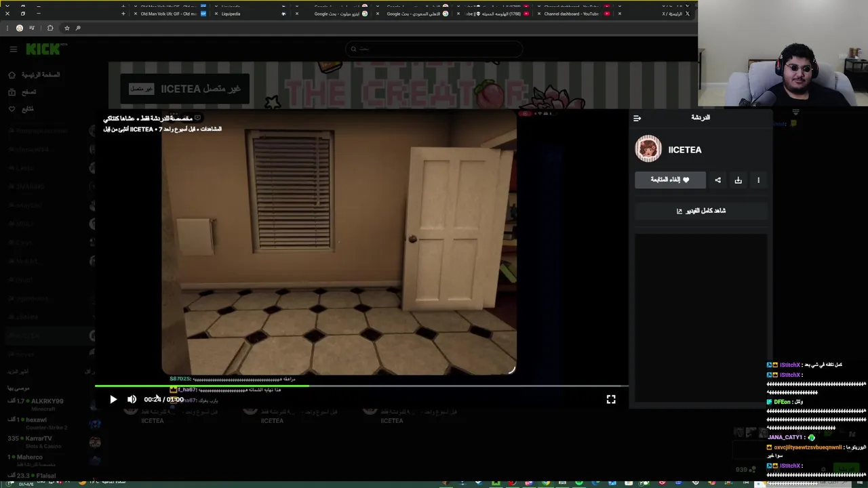Open the sidebar Following item

click(x=21, y=108)
